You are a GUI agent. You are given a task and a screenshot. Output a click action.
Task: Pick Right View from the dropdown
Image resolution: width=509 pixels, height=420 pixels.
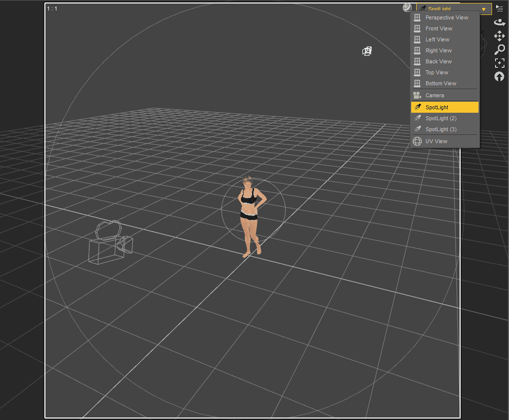pos(439,50)
